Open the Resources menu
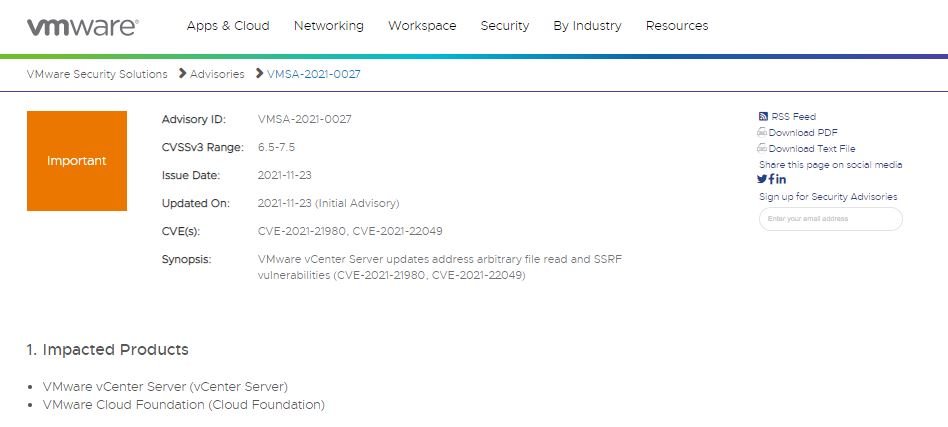This screenshot has width=948, height=427. click(677, 25)
